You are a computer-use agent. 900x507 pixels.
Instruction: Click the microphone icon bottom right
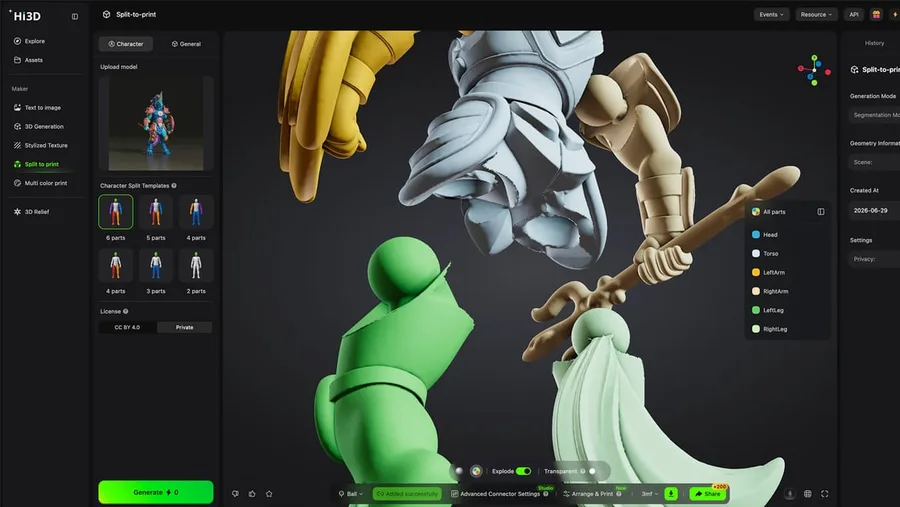790,494
